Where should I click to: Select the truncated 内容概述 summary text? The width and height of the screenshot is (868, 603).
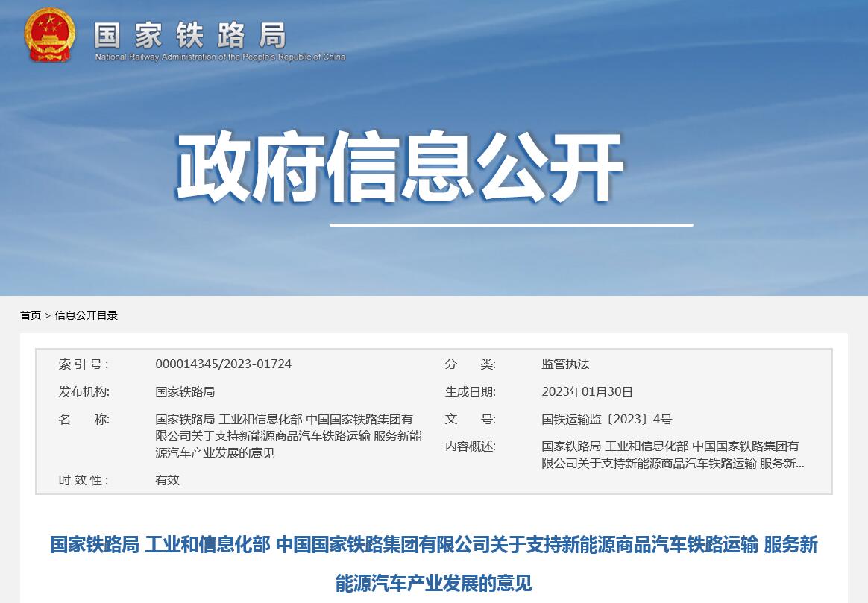673,455
